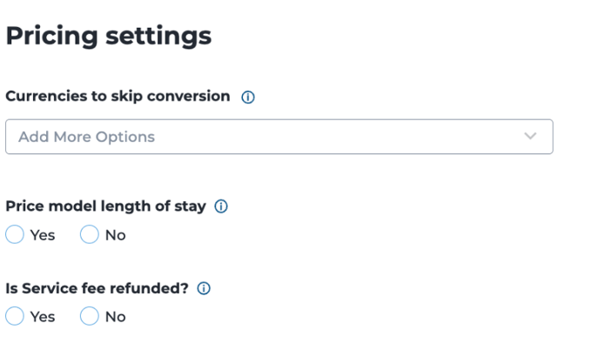Choose Yes radio under Is Service fee refunded
Viewport: 599px width, 364px height.
tap(15, 316)
